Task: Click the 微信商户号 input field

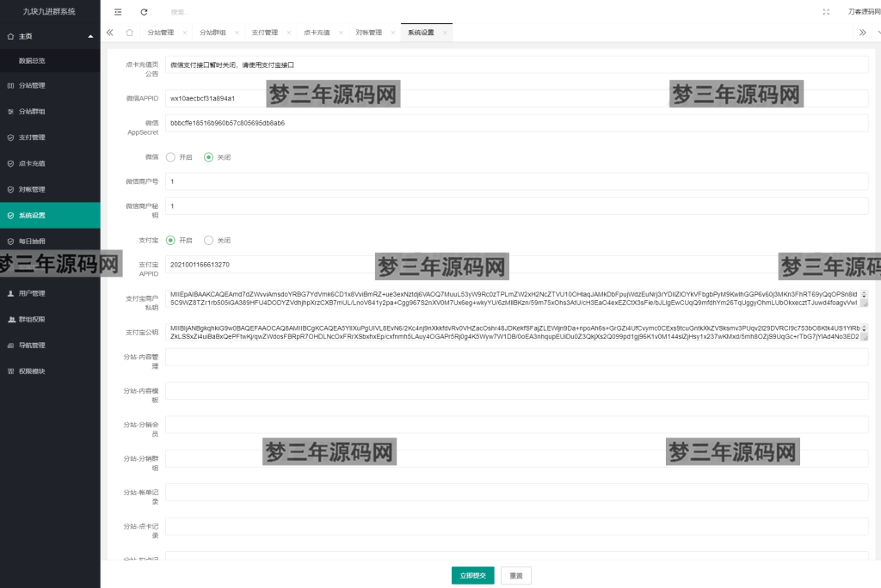Action: (x=517, y=181)
